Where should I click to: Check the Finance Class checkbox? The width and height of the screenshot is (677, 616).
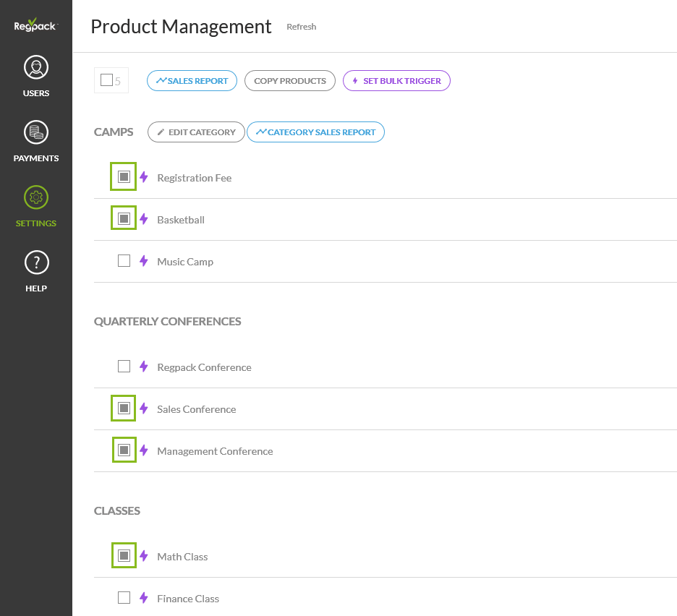124,597
